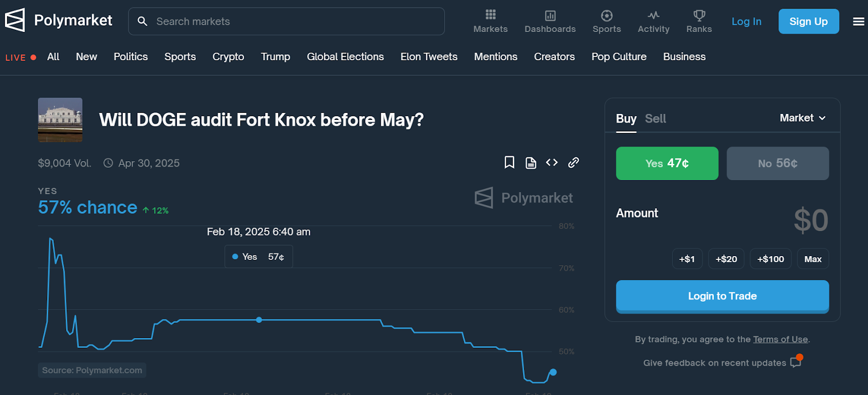
Task: Open the Business category
Action: point(684,56)
